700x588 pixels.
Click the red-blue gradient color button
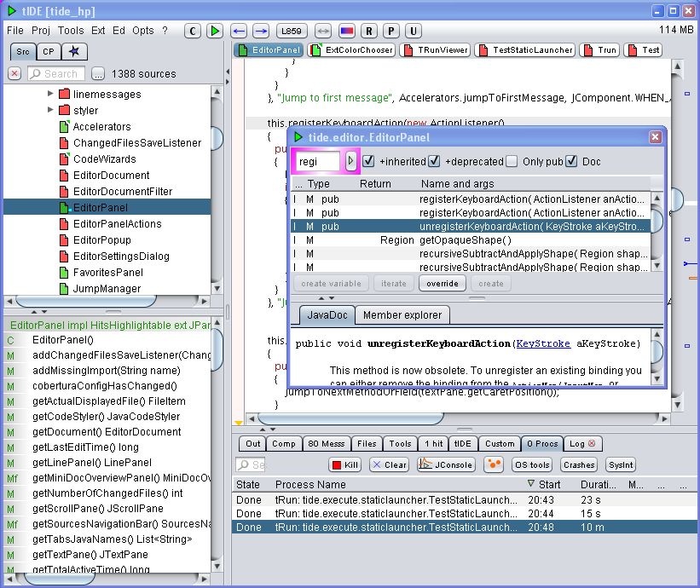pyautogui.click(x=346, y=31)
